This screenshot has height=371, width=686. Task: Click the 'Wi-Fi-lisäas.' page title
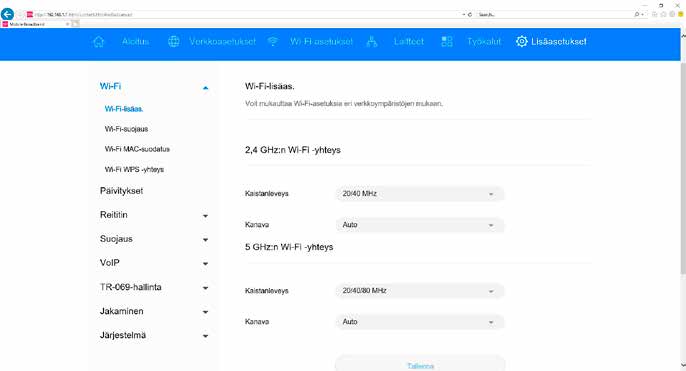(270, 86)
